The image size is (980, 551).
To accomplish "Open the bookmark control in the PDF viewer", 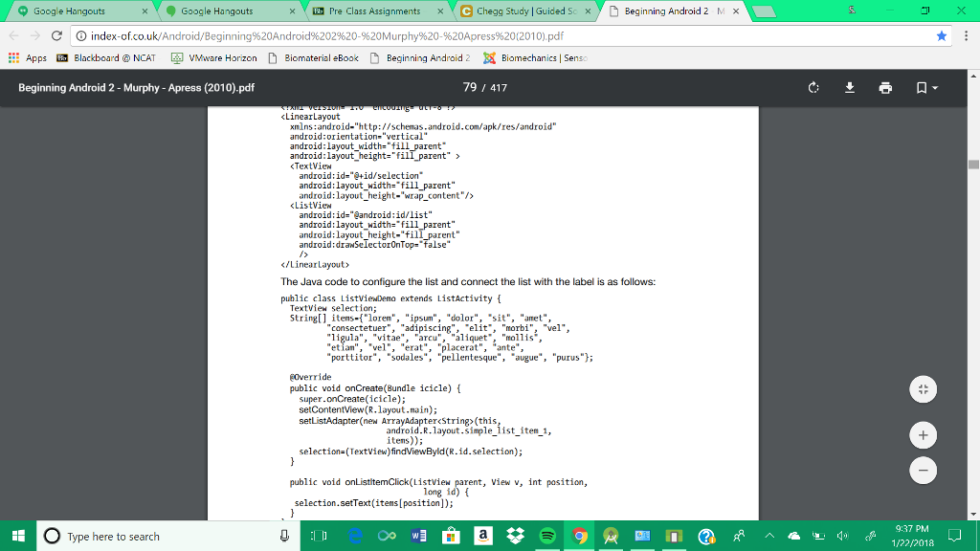I will (x=920, y=87).
